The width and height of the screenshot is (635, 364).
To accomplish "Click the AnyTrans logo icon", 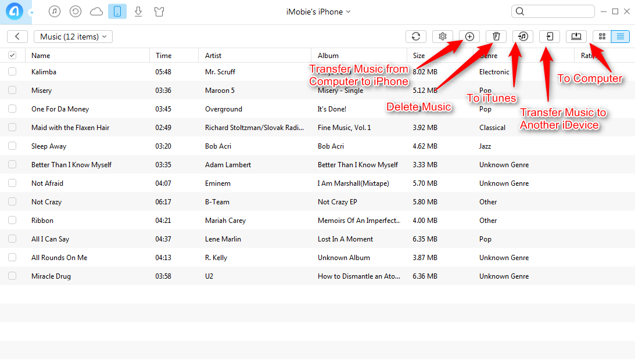I will 14,12.
